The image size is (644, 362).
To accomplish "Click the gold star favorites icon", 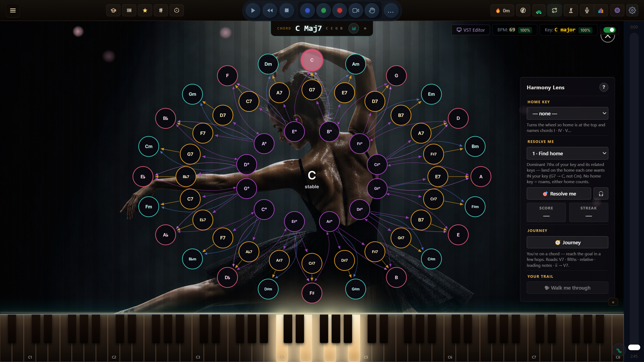I will click(x=145, y=10).
